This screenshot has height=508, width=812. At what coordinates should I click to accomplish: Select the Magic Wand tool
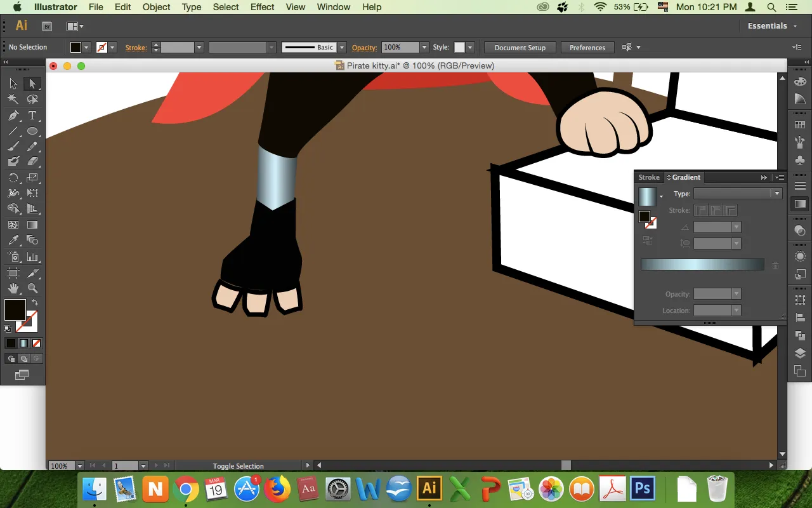(13, 100)
